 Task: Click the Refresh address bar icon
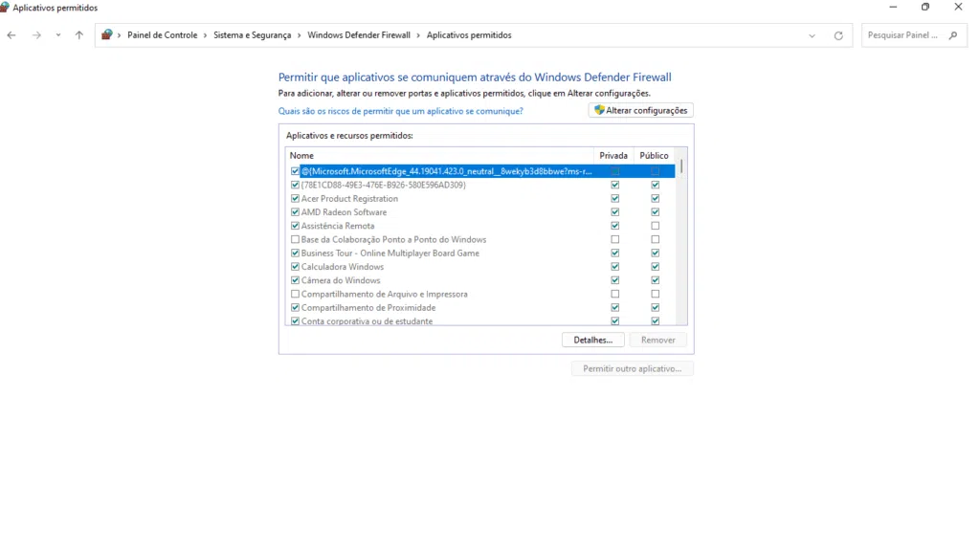(x=838, y=35)
